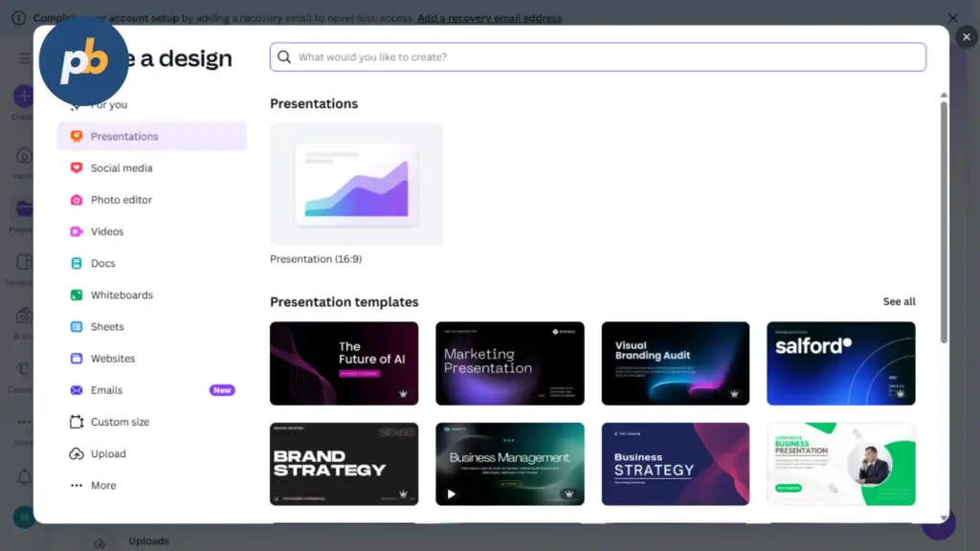This screenshot has height=551, width=980.
Task: Open The Future of AI template
Action: [344, 364]
